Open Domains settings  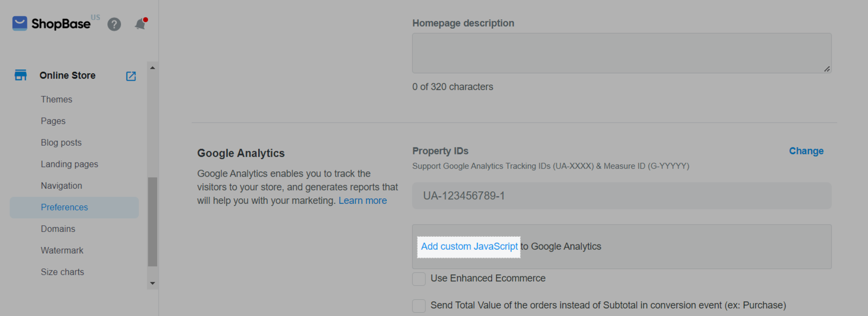tap(58, 229)
